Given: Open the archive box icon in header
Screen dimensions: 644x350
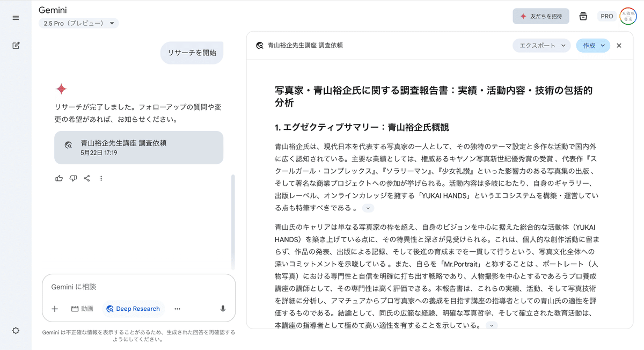Looking at the screenshot, I should point(583,16).
